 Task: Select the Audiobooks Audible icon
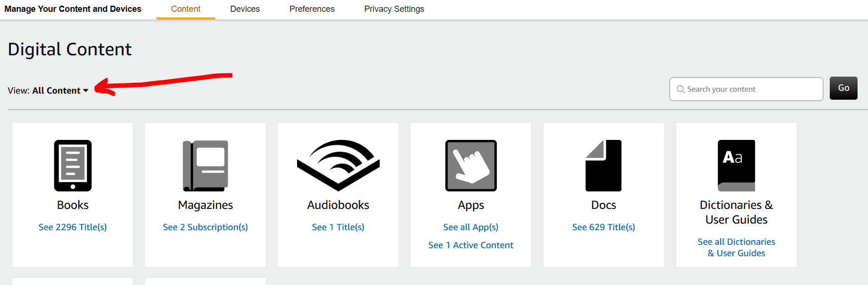(x=338, y=165)
